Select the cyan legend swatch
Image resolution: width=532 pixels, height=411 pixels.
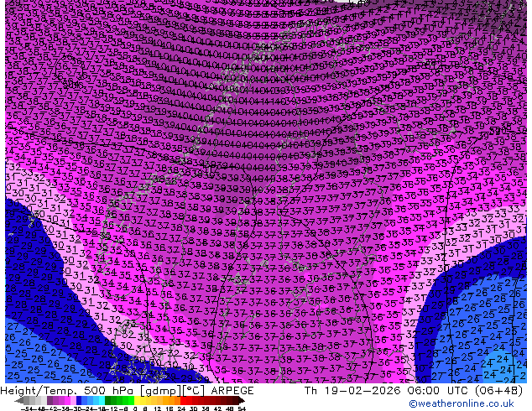click(x=102, y=400)
